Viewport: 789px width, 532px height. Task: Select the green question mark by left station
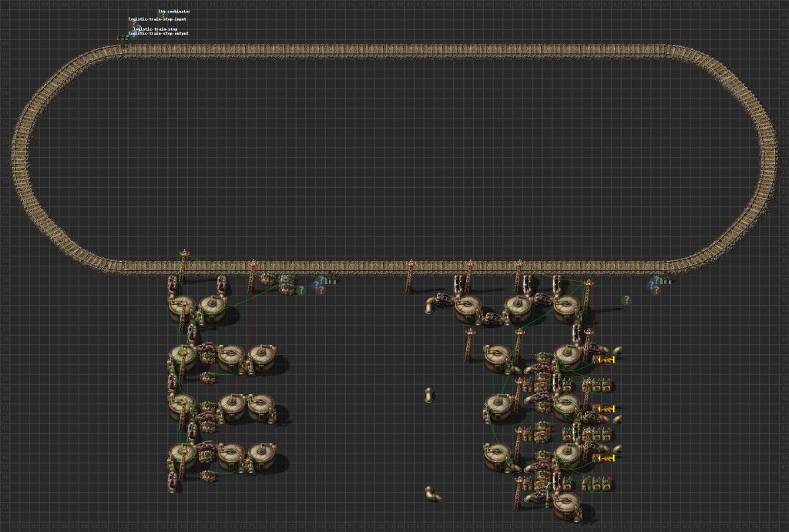(300, 290)
